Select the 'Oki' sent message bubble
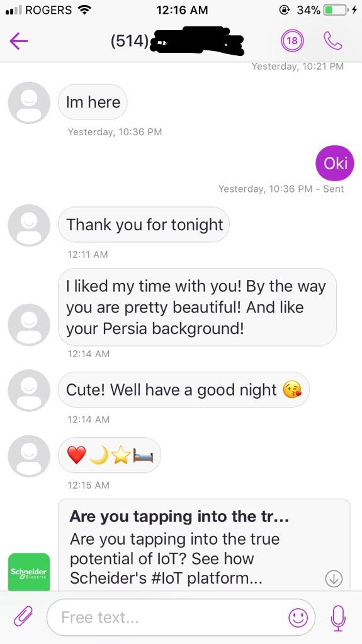The height and width of the screenshot is (644, 362). click(335, 163)
